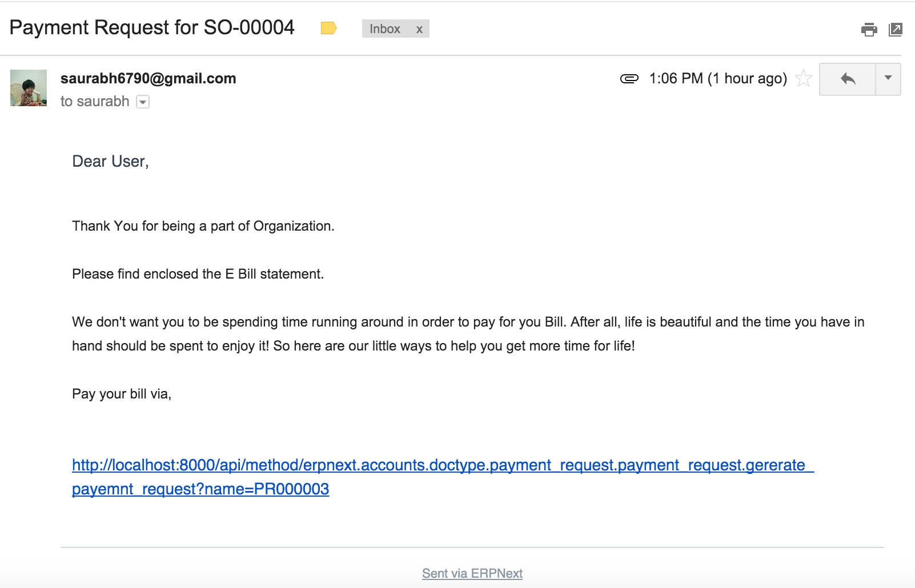Toggle the yellow importance marker
Image resolution: width=915 pixels, height=588 pixels.
tap(328, 28)
